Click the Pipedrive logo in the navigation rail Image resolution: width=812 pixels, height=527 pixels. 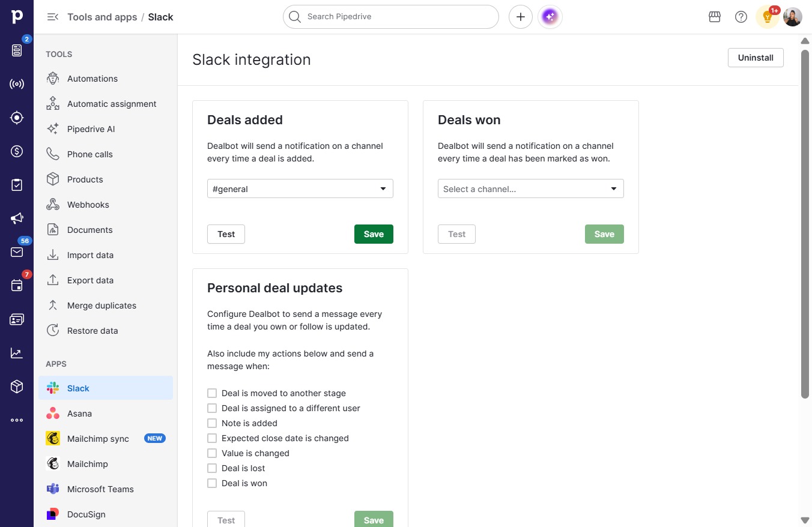pyautogui.click(x=17, y=17)
